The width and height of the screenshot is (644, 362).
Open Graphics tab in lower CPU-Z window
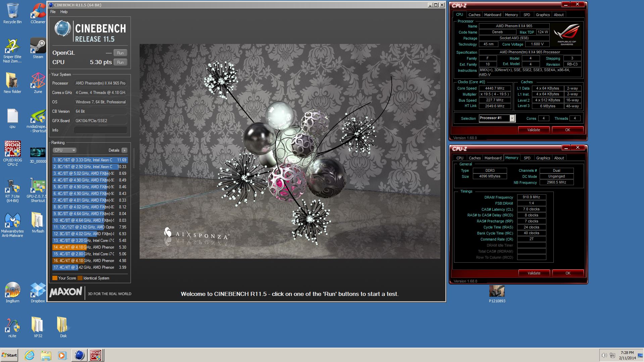[x=543, y=158]
